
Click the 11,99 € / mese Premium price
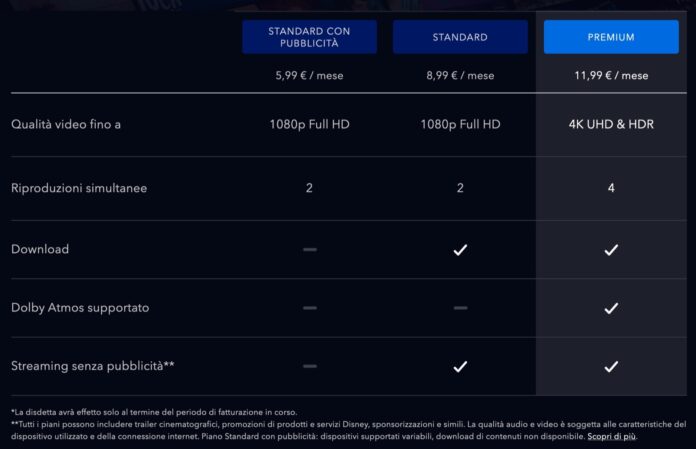pyautogui.click(x=611, y=75)
